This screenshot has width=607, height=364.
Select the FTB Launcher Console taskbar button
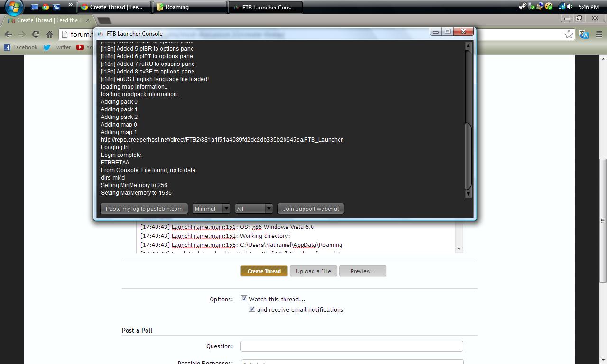(266, 7)
